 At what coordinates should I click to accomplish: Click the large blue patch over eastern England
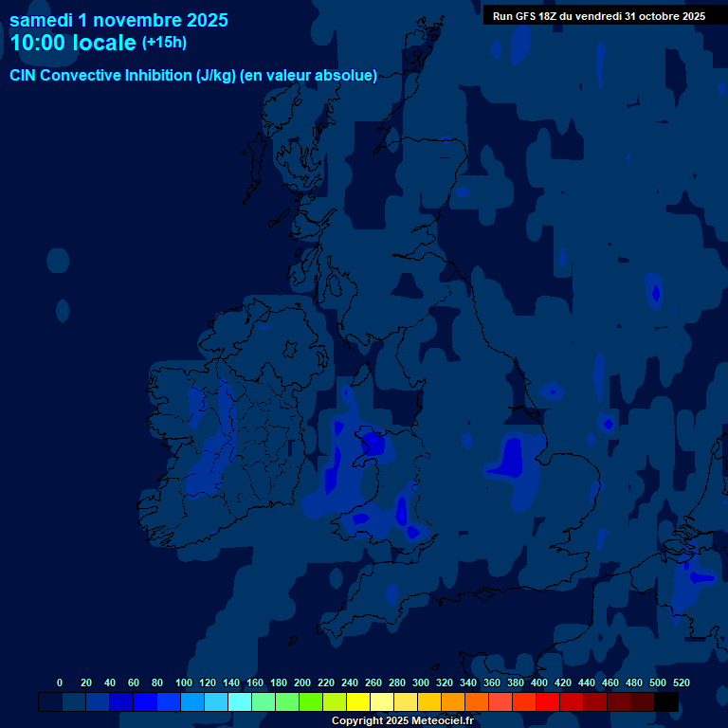click(512, 460)
